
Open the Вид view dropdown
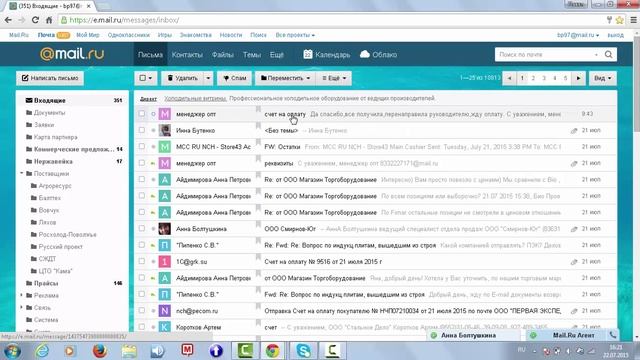(x=602, y=78)
